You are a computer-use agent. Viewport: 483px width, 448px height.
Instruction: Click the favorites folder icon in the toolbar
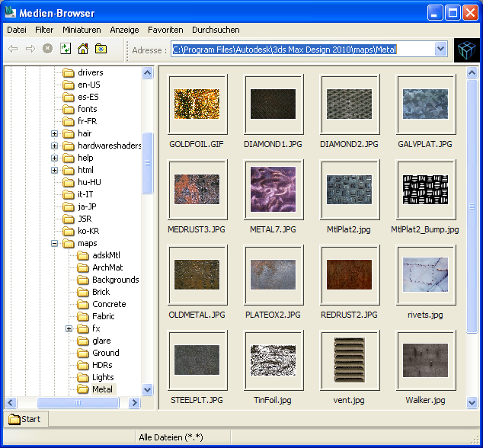[x=101, y=49]
